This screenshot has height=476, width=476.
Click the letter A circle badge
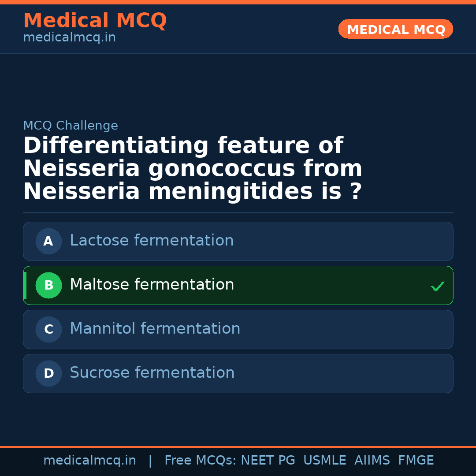click(48, 241)
